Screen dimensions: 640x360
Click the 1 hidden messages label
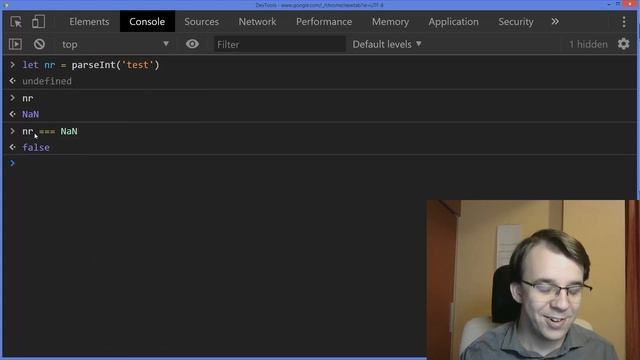[588, 44]
